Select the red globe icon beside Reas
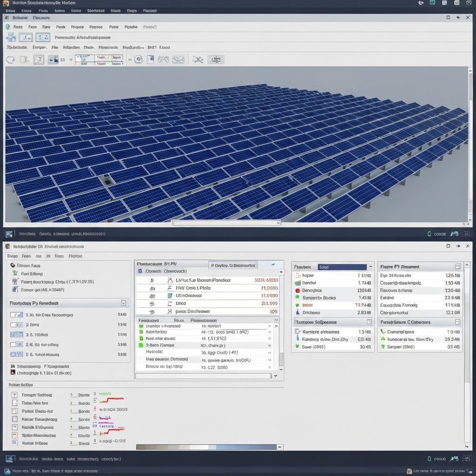The image size is (476, 476). tap(8, 26)
